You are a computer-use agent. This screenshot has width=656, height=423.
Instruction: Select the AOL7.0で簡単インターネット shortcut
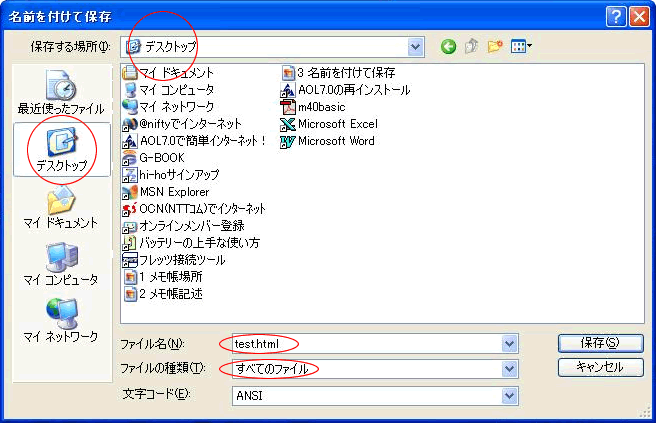pos(194,141)
